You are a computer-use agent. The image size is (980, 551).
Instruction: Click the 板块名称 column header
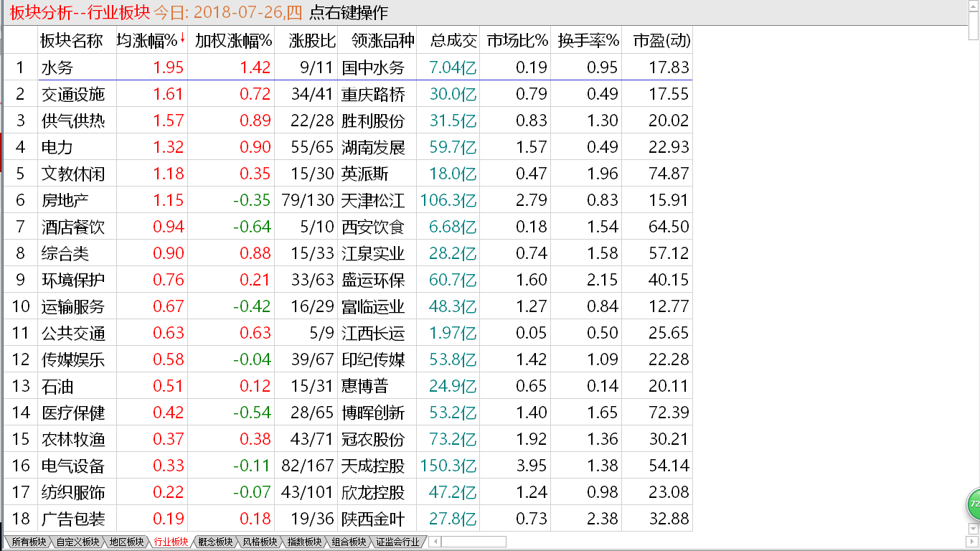72,41
